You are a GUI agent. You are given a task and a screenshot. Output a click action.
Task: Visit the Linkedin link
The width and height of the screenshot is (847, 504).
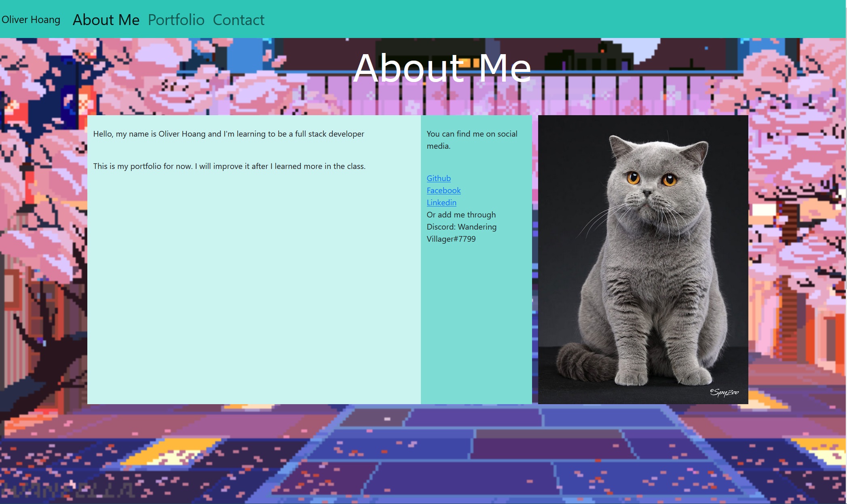point(441,202)
